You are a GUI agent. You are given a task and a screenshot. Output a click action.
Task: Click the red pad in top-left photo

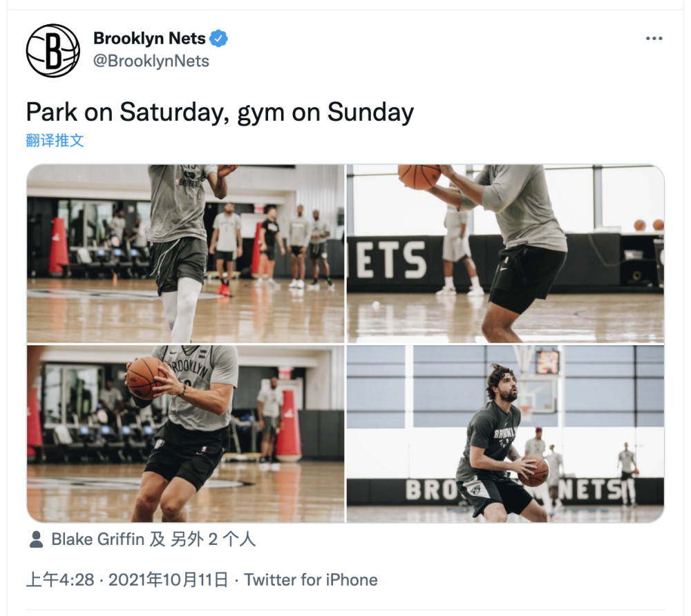point(59,246)
